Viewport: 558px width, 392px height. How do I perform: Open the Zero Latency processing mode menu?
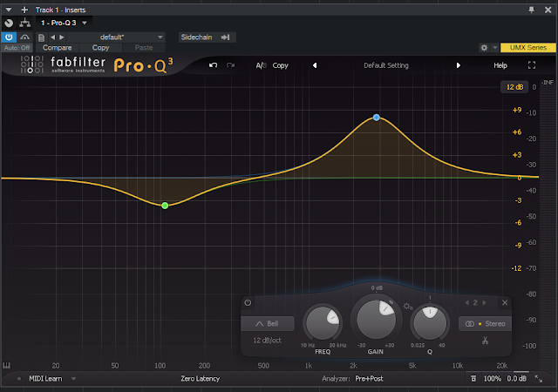pyautogui.click(x=200, y=379)
